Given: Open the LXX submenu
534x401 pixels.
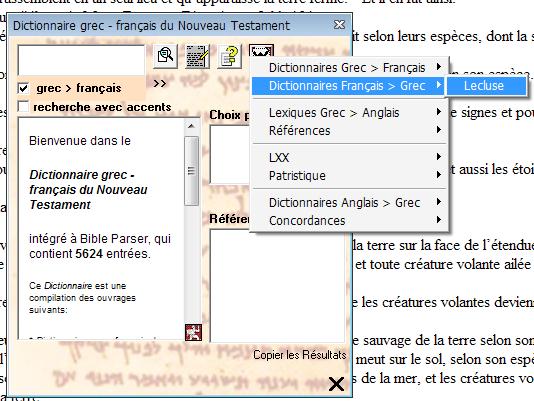Looking at the screenshot, I should 349,157.
